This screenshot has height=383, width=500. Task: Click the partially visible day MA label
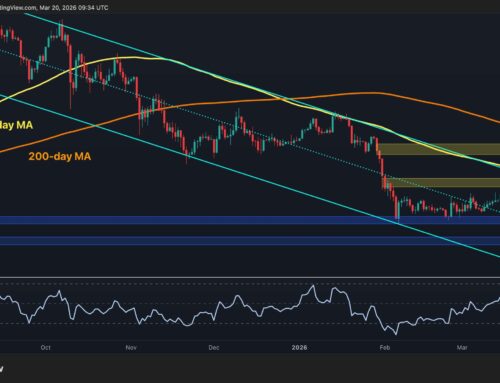(x=16, y=125)
